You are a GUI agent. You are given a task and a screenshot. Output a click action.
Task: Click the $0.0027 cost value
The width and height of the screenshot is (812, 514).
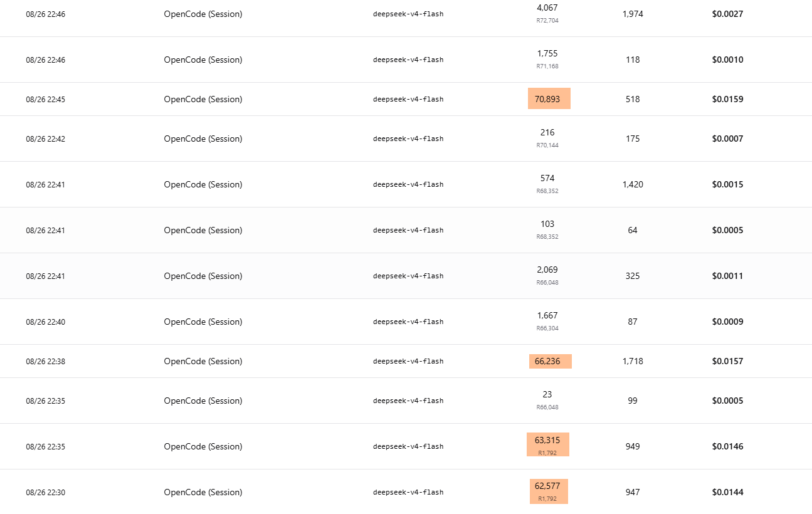(727, 14)
